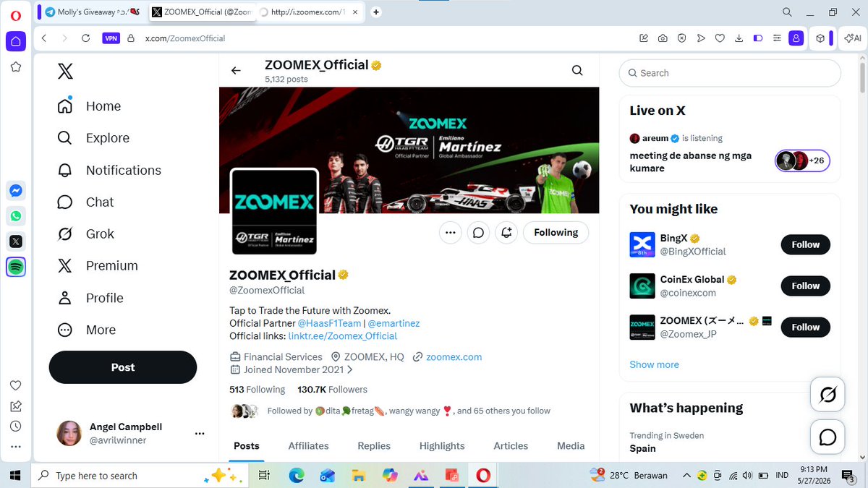Open Opera sidebar bookmarks star
This screenshot has width=868, height=488.
click(x=16, y=67)
